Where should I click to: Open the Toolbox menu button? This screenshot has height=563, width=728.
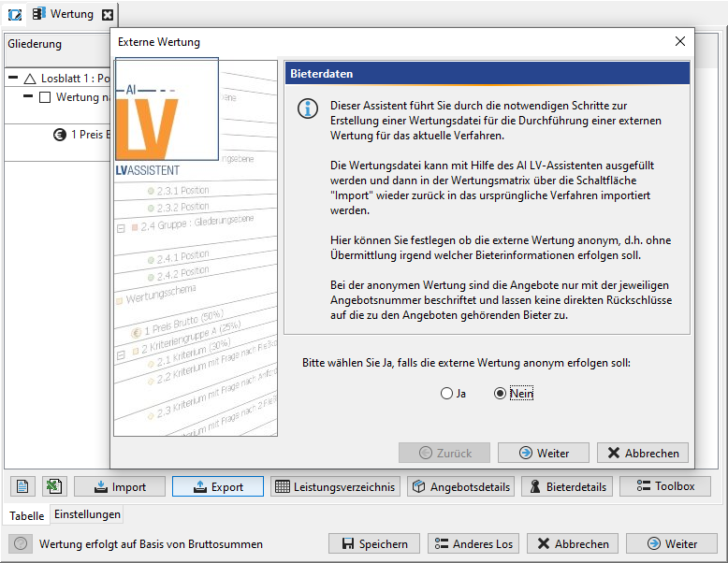point(664,486)
